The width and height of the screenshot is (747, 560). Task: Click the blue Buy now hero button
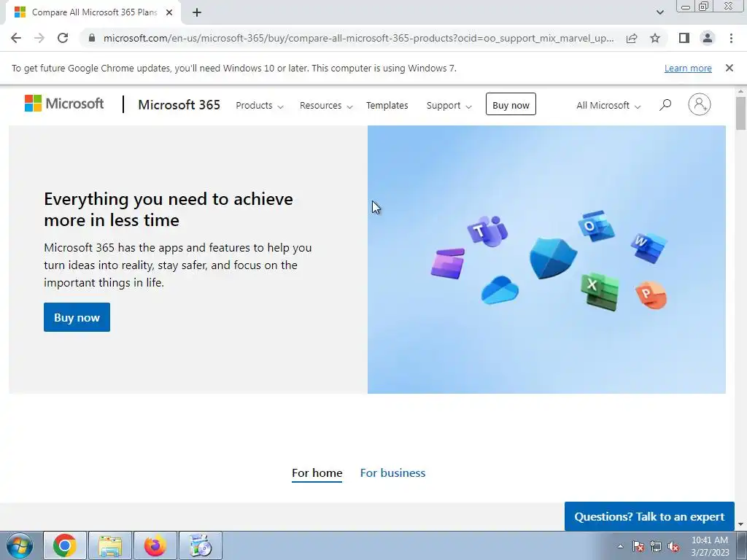[x=77, y=317]
